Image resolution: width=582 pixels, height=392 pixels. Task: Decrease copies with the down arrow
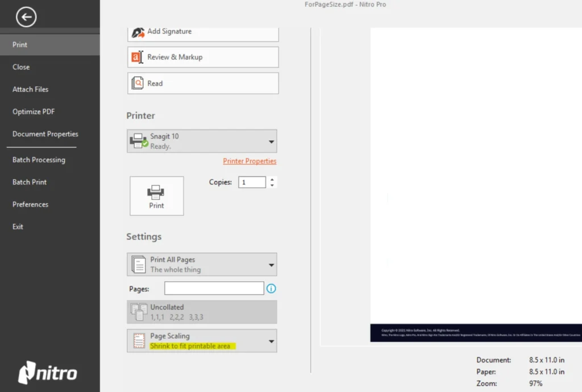[272, 185]
